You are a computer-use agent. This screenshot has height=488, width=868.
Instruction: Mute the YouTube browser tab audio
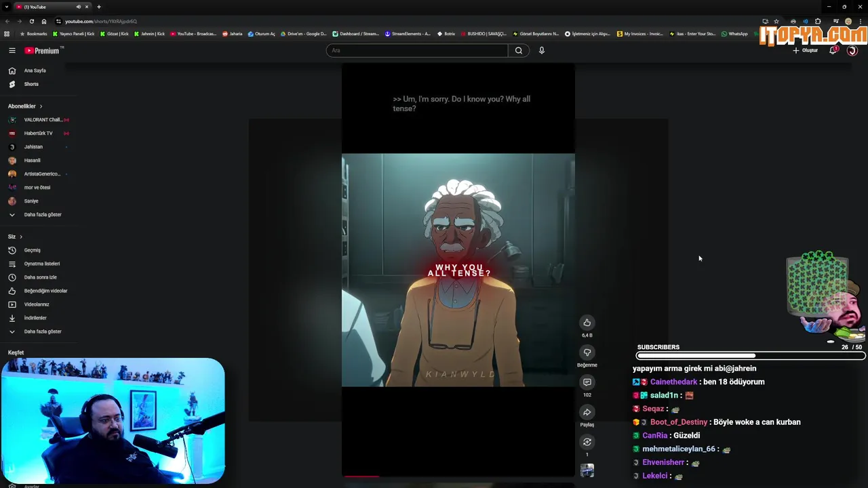[x=78, y=7]
